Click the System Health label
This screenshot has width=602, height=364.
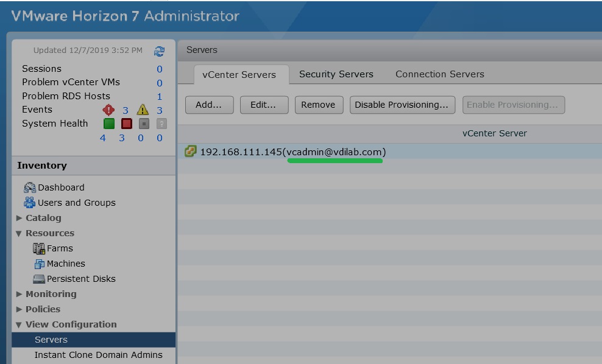[55, 124]
